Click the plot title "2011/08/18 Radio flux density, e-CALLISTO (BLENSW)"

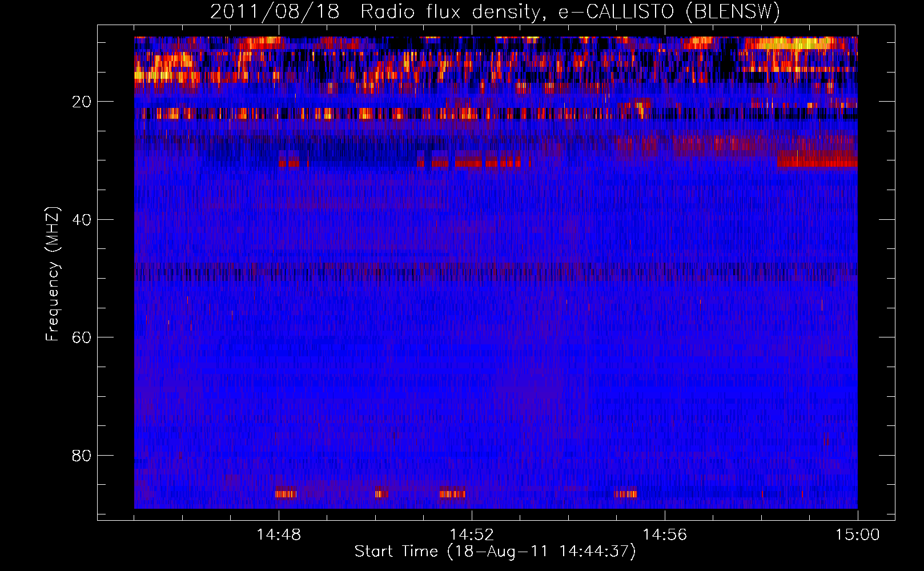click(x=495, y=11)
